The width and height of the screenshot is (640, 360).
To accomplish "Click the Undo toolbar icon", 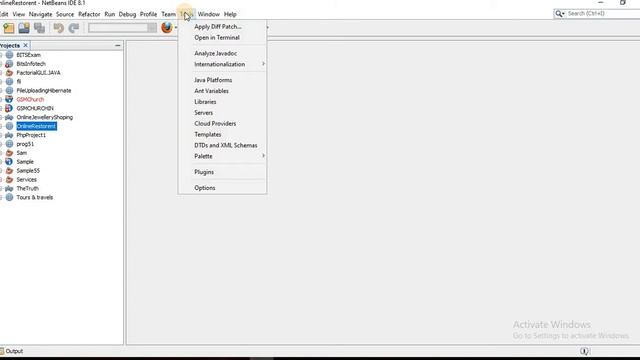I will (58, 28).
